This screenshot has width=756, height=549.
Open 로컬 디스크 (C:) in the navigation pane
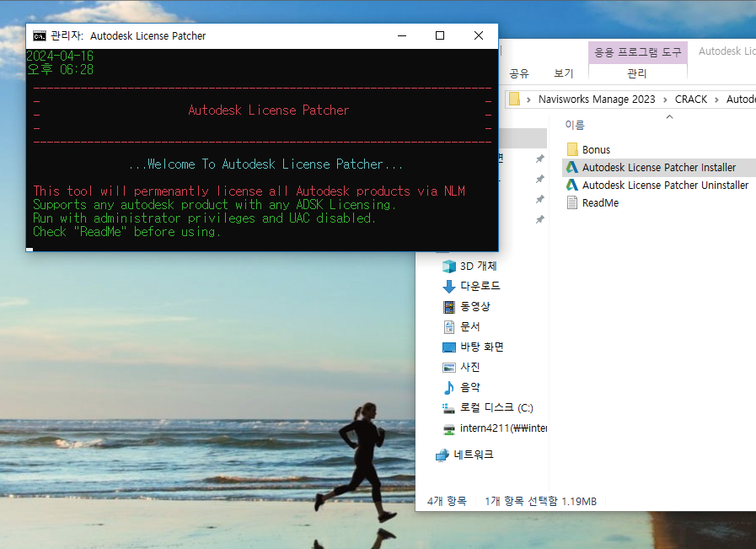point(496,408)
